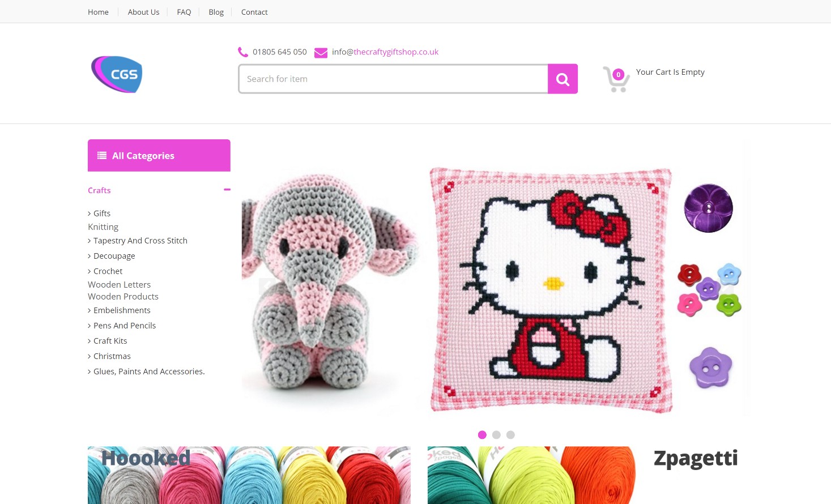Click the list icon beside All Categories
The height and width of the screenshot is (504, 831).
coord(102,156)
